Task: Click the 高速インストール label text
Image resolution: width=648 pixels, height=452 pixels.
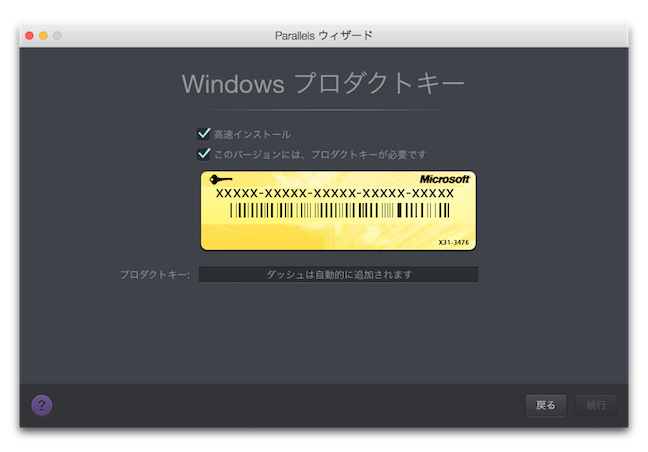Action: (x=252, y=134)
